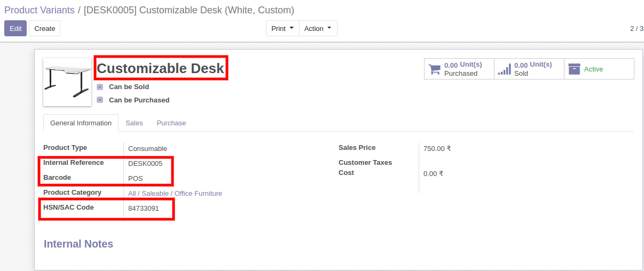
Task: Click the bar chart Sold icon
Action: (x=505, y=69)
